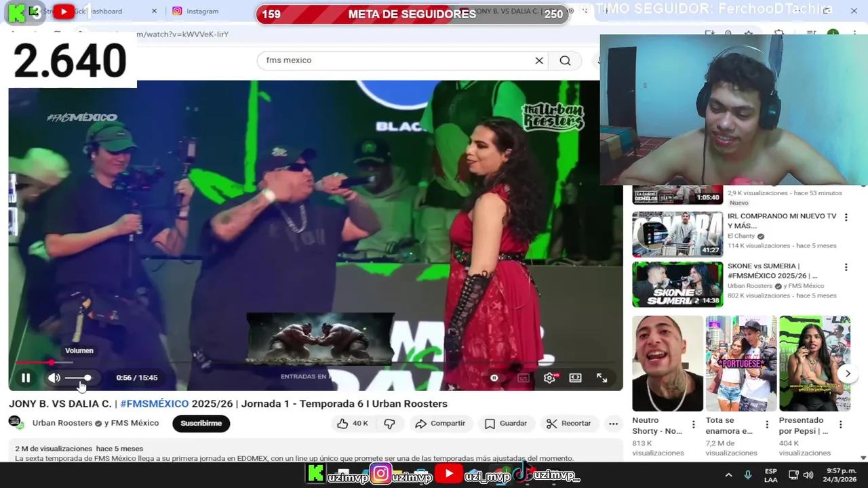Open system tray volume icon
Screen dimensions: 868x488
(x=808, y=475)
